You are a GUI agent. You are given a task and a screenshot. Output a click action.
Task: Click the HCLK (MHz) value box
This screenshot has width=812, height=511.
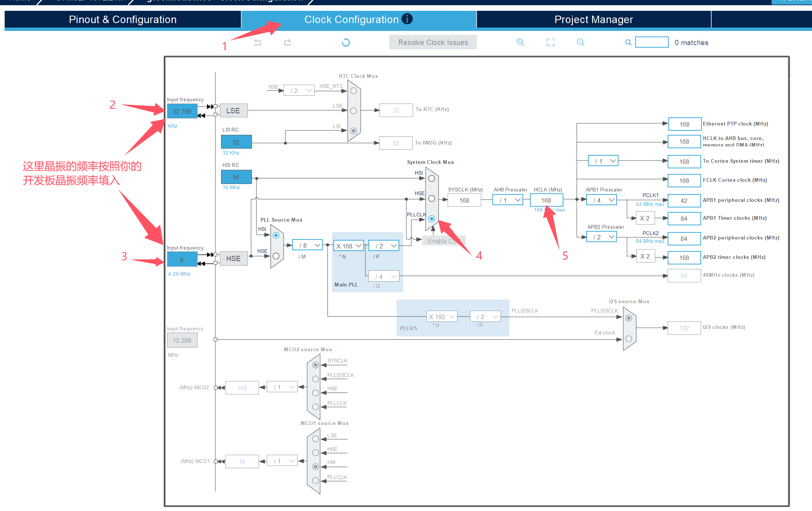(x=546, y=200)
